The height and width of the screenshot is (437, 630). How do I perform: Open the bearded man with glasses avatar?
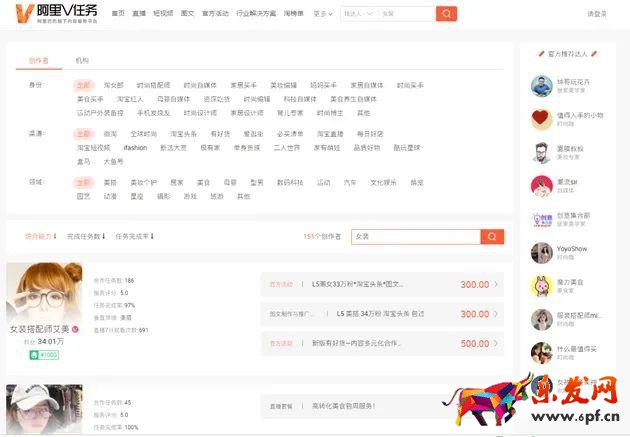click(542, 152)
